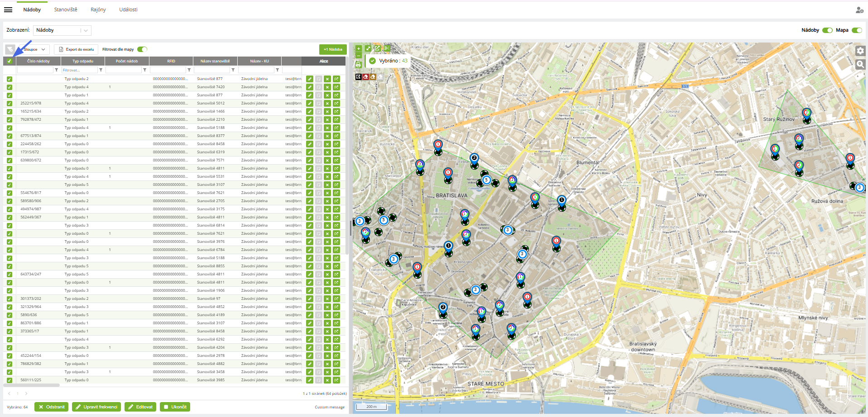Image resolution: width=868 pixels, height=417 pixels.
Task: Toggle the Filtrovat dle mapy switch
Action: 142,49
